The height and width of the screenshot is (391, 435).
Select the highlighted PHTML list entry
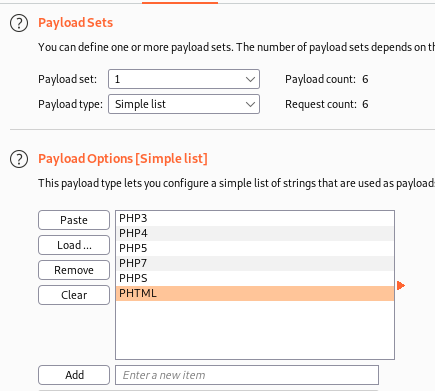[x=255, y=293]
